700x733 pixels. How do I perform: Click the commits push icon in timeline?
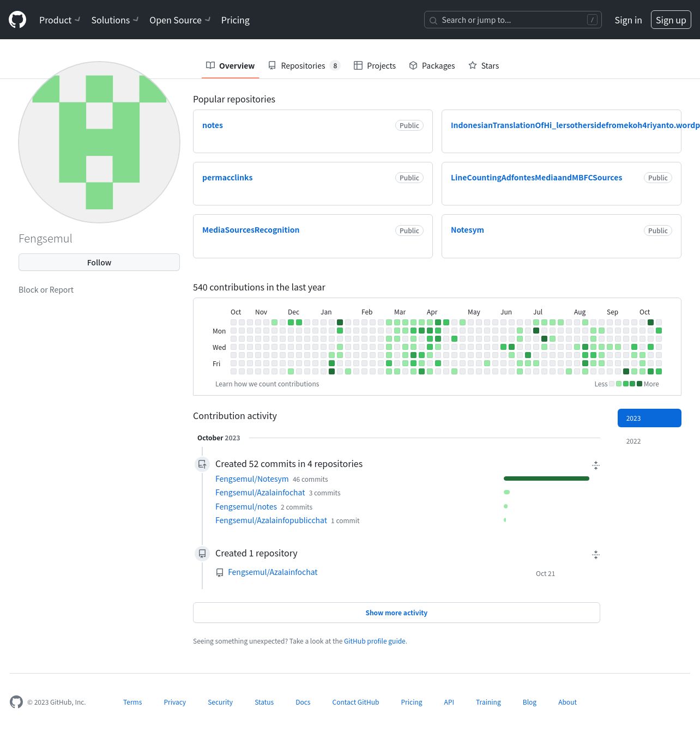(202, 464)
